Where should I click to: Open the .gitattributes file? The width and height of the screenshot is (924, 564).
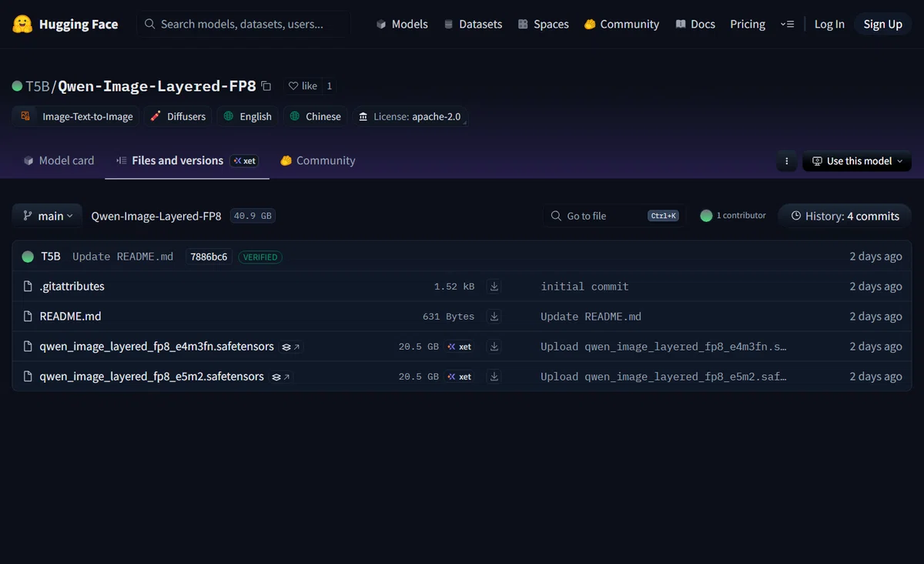pyautogui.click(x=72, y=286)
